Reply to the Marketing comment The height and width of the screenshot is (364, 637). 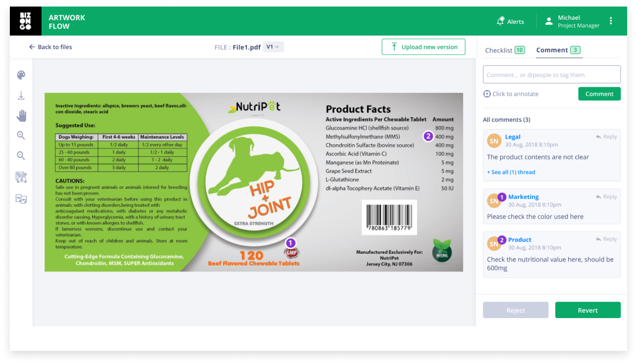coord(606,197)
